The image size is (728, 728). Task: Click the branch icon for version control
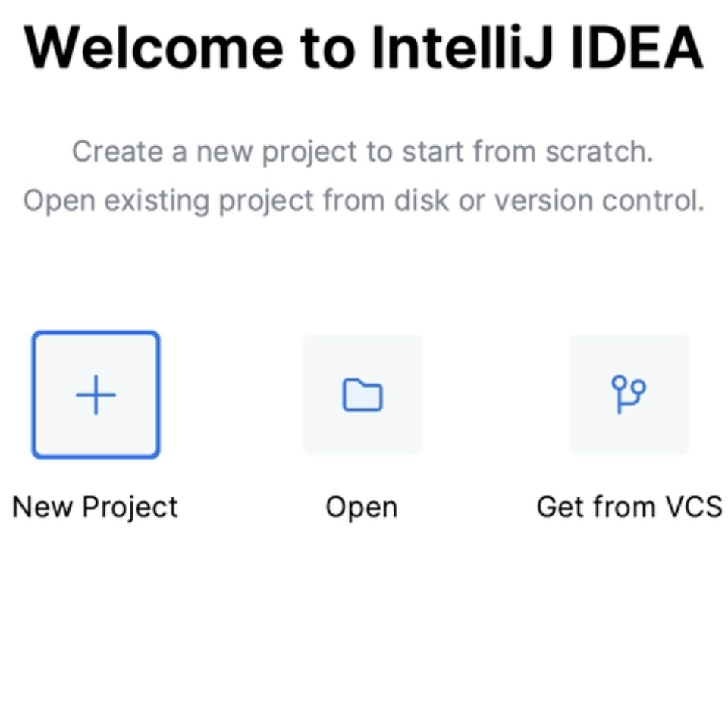pyautogui.click(x=629, y=394)
